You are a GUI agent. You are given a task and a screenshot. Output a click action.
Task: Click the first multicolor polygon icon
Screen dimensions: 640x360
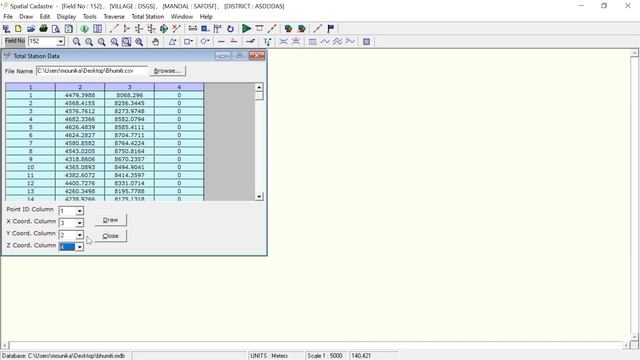pos(289,29)
